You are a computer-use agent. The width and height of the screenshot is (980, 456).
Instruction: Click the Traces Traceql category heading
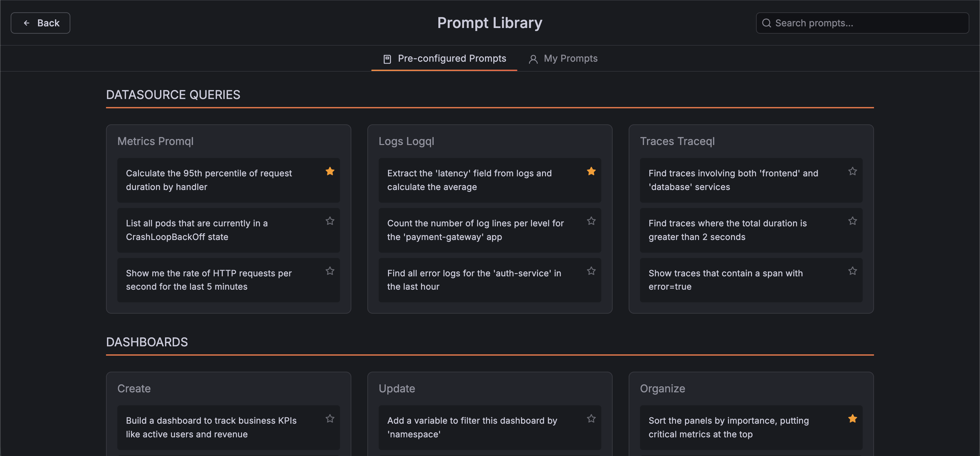(x=677, y=141)
